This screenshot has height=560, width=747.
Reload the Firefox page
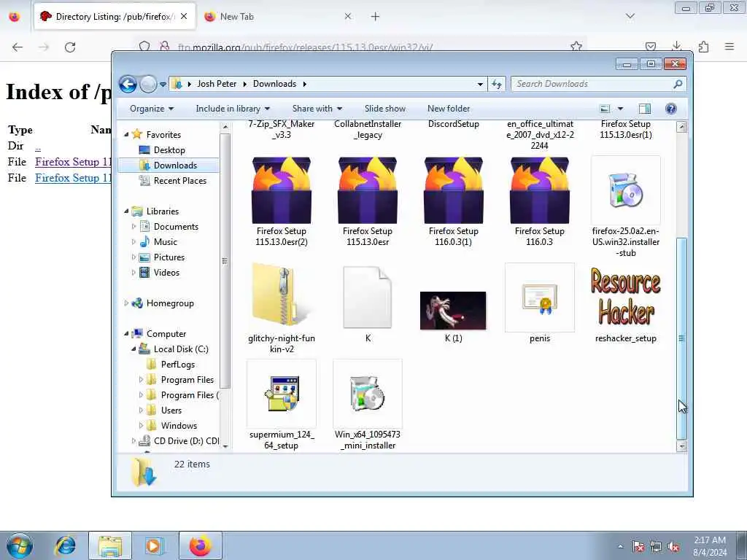click(70, 47)
